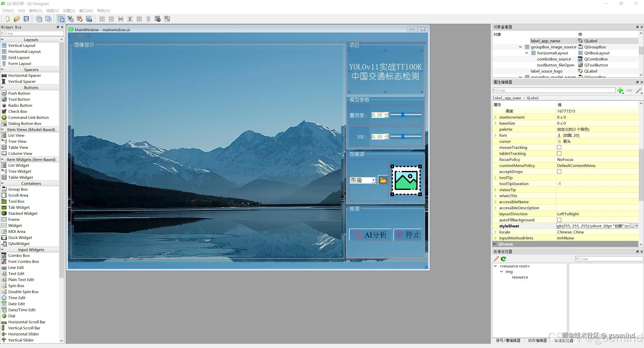Enable the acceptDrops checkbox
The width and height of the screenshot is (644, 348).
tap(559, 171)
